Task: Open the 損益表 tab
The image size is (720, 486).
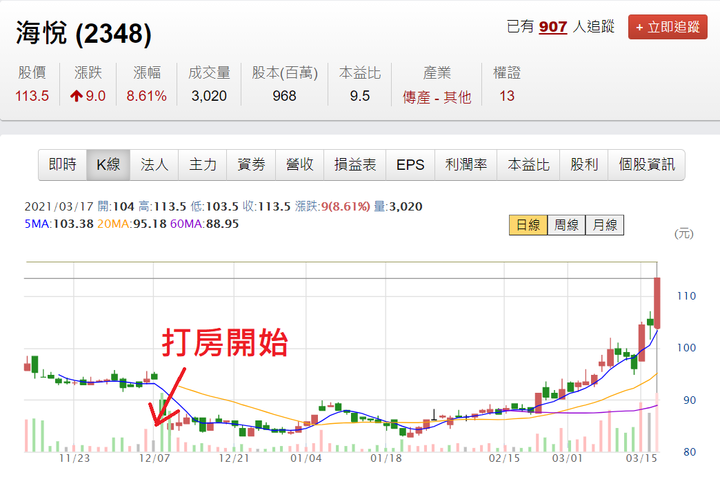Action: [x=355, y=164]
